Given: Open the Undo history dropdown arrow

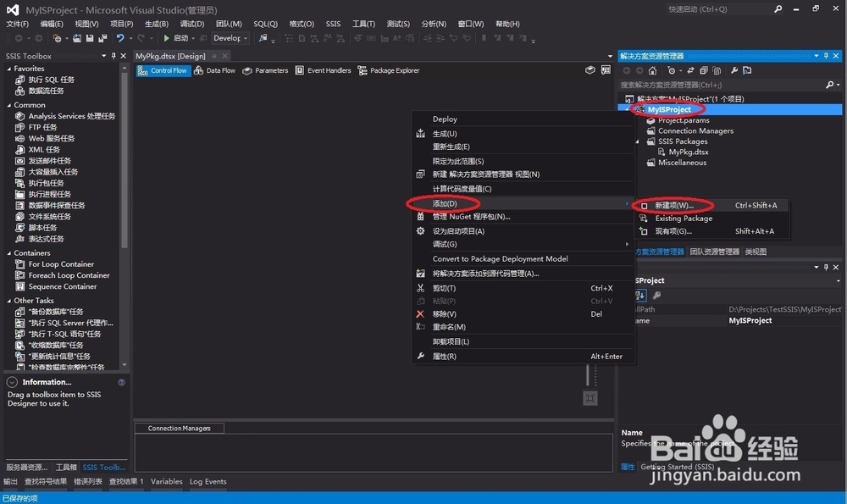Looking at the screenshot, I should (x=130, y=38).
